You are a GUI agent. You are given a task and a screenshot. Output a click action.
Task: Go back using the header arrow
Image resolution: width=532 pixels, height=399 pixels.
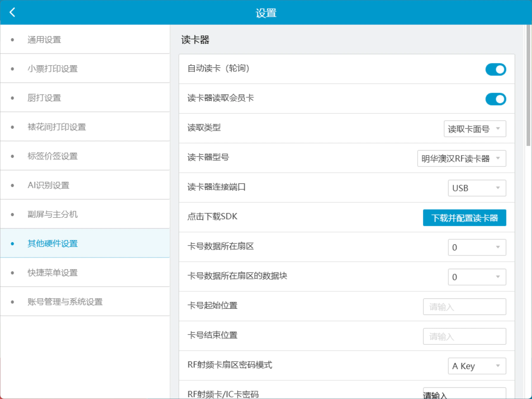pos(12,12)
